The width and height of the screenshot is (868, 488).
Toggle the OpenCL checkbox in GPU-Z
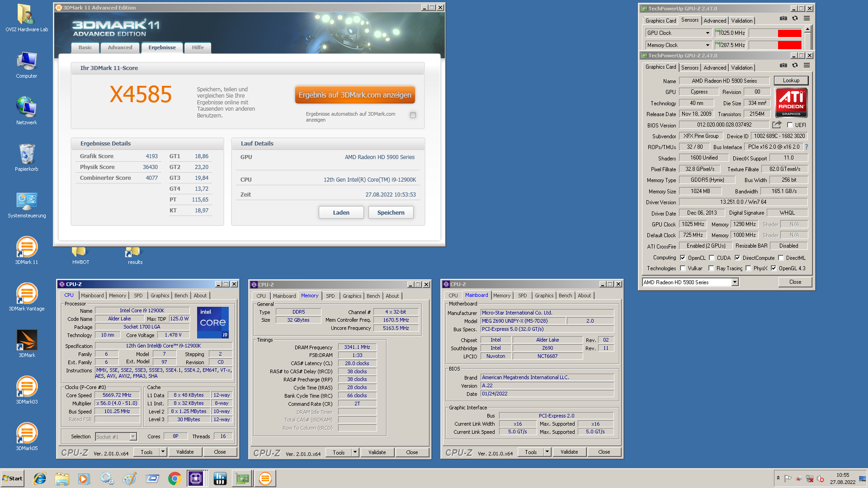[x=683, y=258]
